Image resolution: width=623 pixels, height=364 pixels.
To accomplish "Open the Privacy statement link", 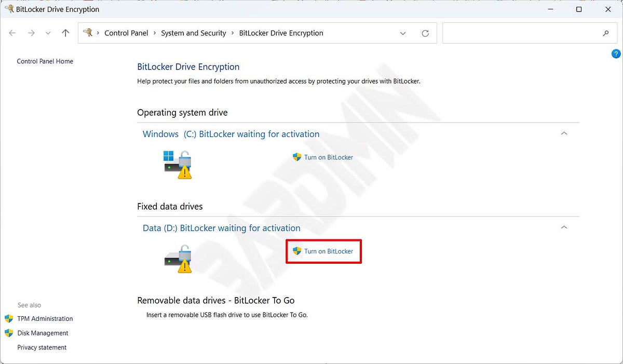I will tap(42, 347).
